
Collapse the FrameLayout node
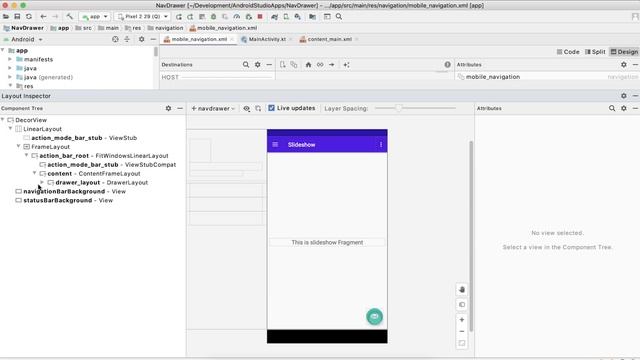coord(18,146)
